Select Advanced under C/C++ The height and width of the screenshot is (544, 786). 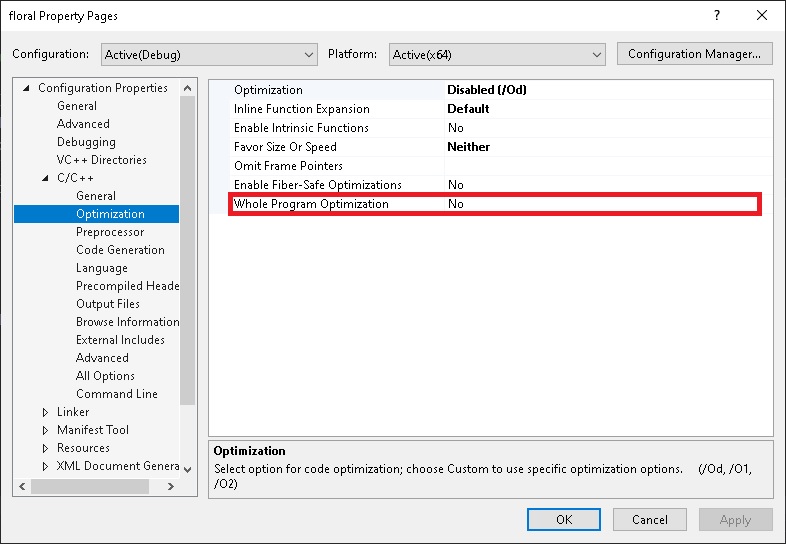click(x=102, y=358)
